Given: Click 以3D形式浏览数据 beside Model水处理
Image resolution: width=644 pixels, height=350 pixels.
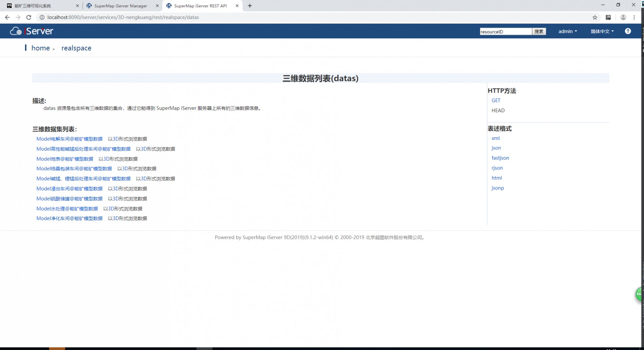Looking at the screenshot, I should [123, 209].
